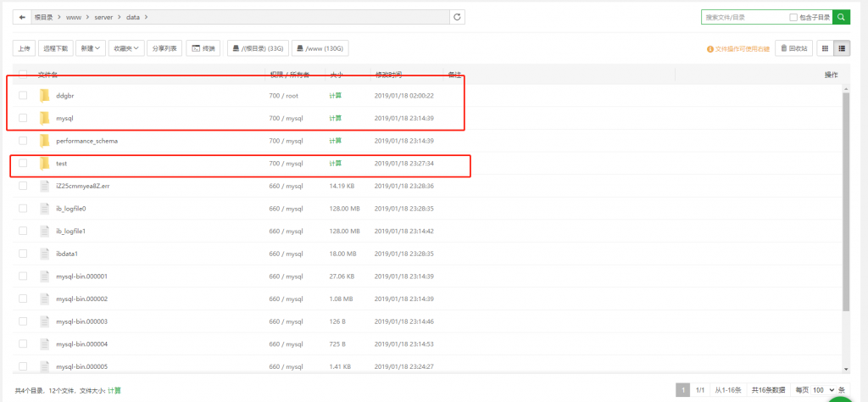Image resolution: width=868 pixels, height=402 pixels.
Task: Click the 操作 column header
Action: click(x=831, y=75)
